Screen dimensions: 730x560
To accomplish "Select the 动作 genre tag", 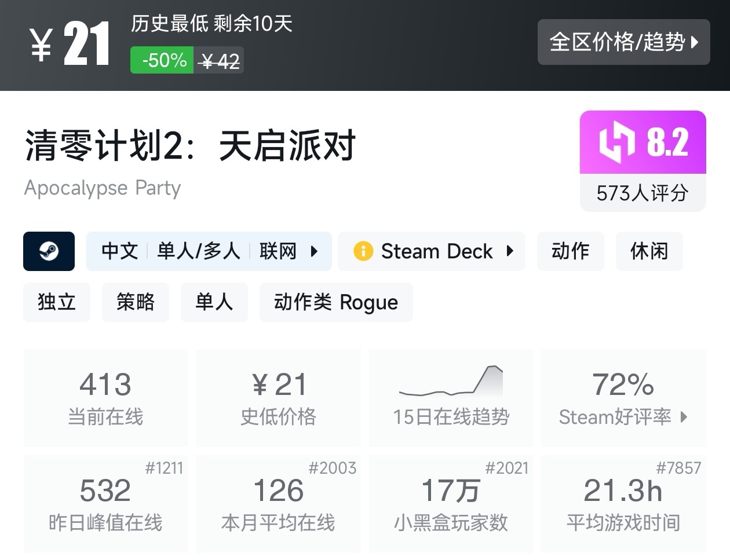I will (x=570, y=251).
